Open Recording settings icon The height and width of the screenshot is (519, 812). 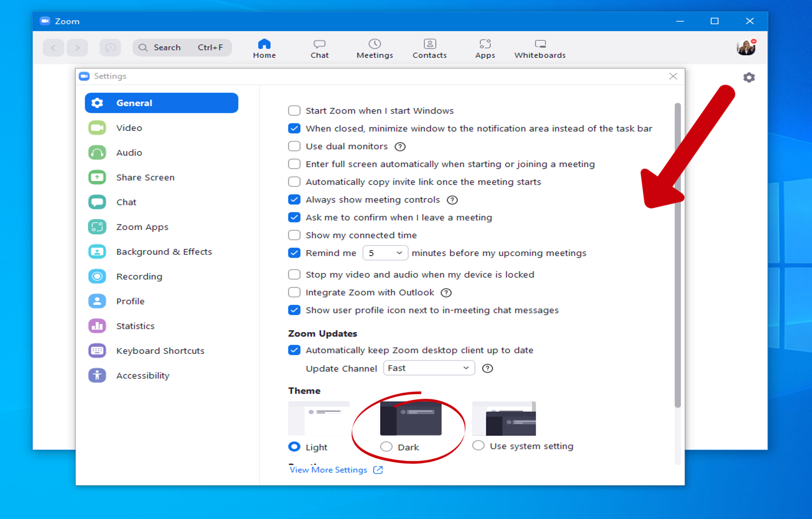(97, 276)
